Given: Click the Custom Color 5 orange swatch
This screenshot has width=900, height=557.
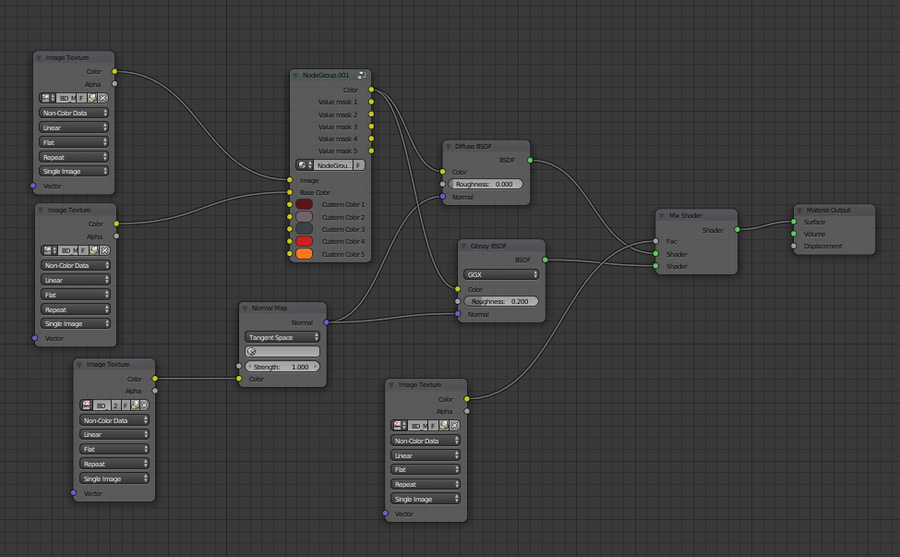Looking at the screenshot, I should (x=304, y=254).
